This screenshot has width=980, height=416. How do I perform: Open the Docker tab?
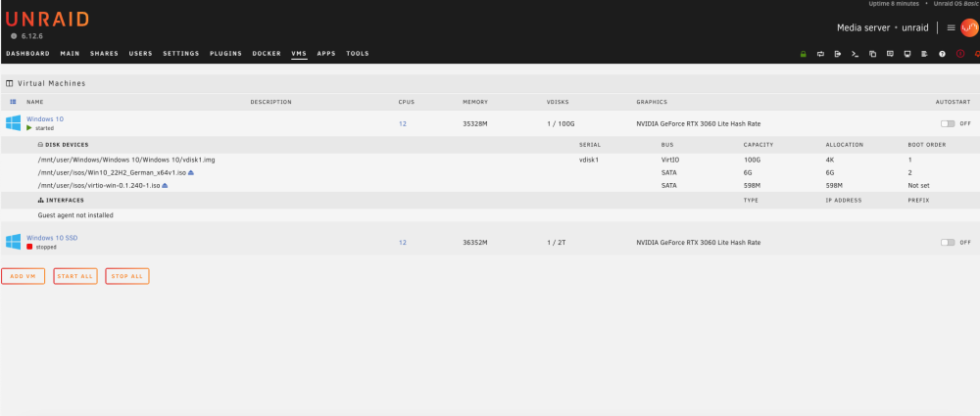pyautogui.click(x=267, y=54)
